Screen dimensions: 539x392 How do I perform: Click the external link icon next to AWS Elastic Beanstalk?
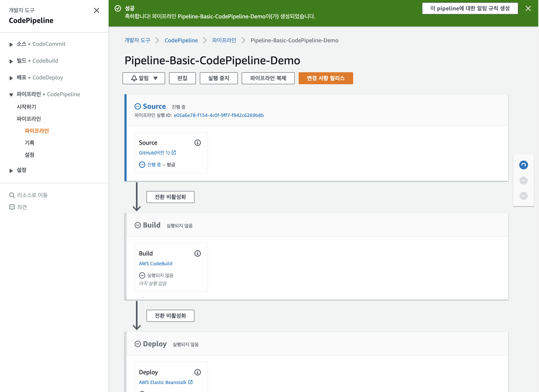click(x=190, y=382)
